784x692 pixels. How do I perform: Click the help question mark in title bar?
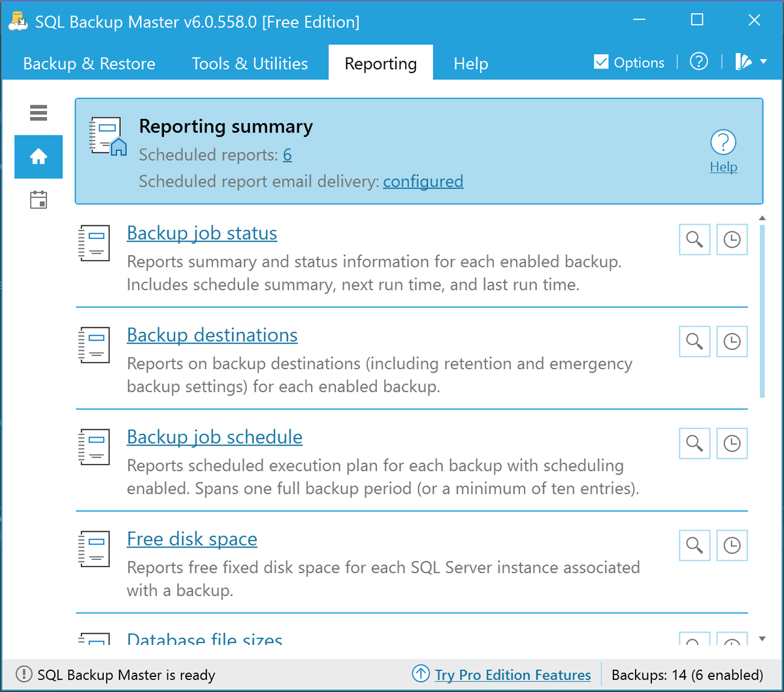(x=699, y=62)
